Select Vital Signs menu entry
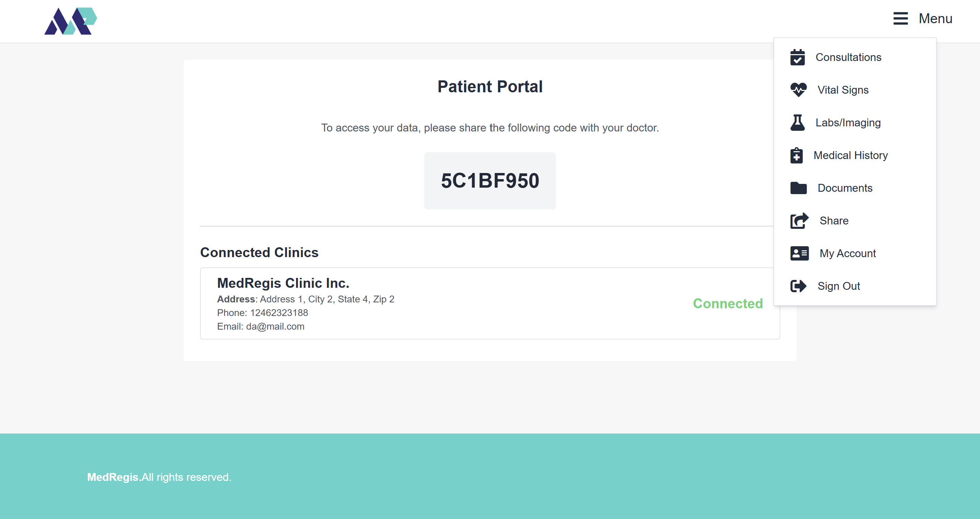This screenshot has height=519, width=980. point(843,90)
